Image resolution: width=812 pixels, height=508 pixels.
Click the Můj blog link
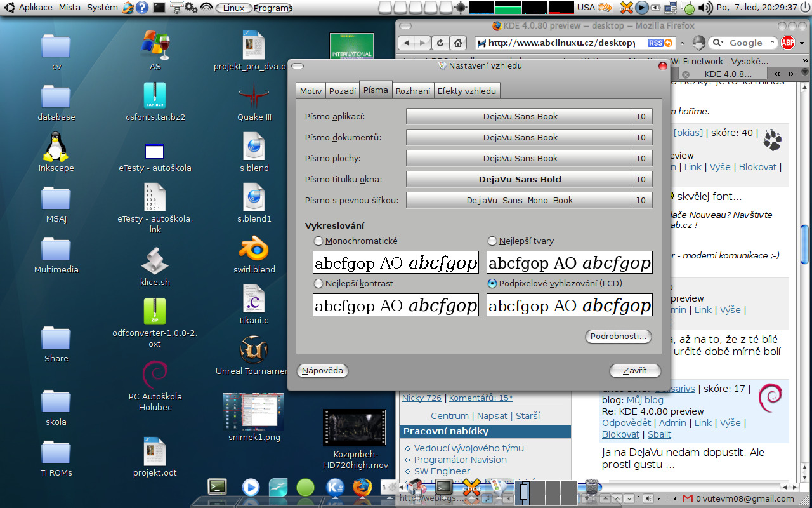(645, 400)
